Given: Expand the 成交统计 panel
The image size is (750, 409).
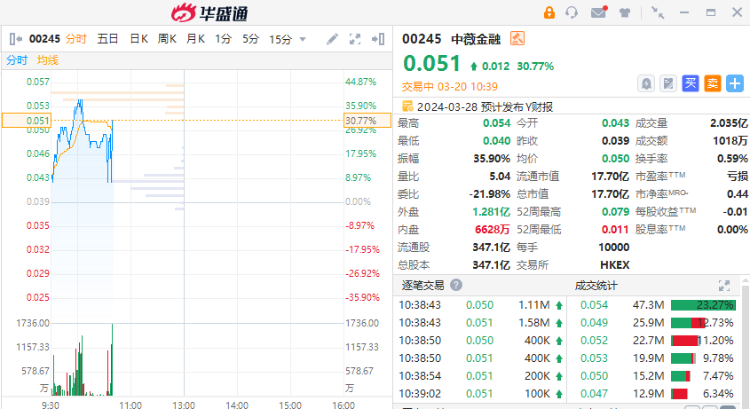Looking at the screenshot, I should click(724, 285).
